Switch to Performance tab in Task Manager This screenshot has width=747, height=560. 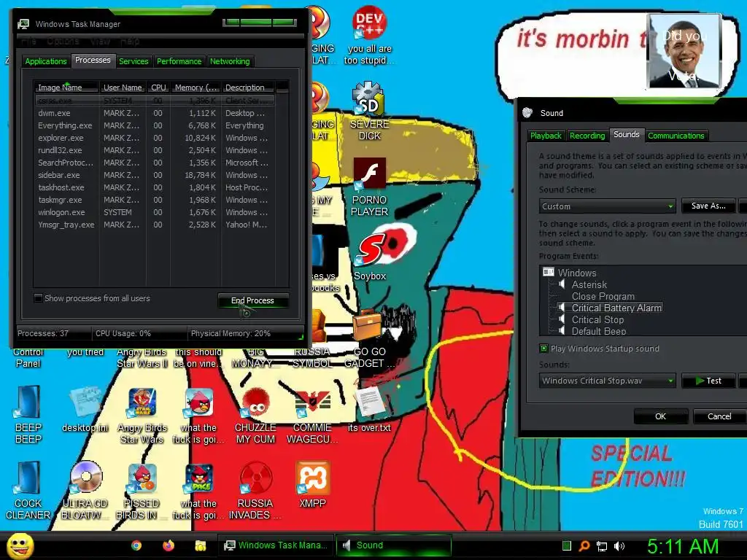(x=179, y=61)
